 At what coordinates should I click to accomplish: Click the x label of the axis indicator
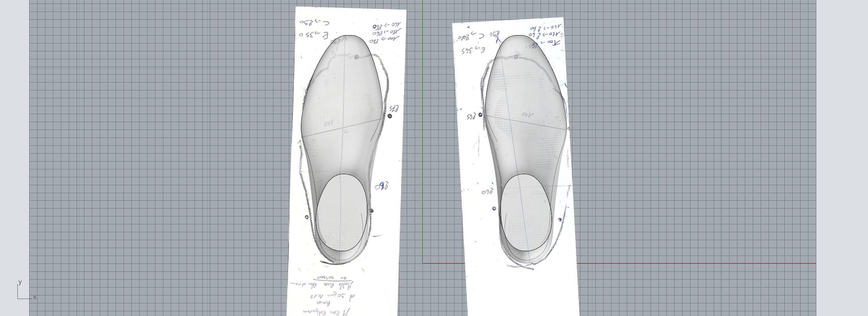[35, 297]
